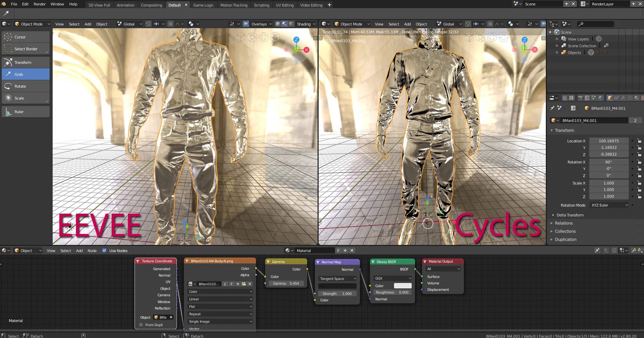Activate the Scale tool
The image size is (644, 338).
click(26, 98)
